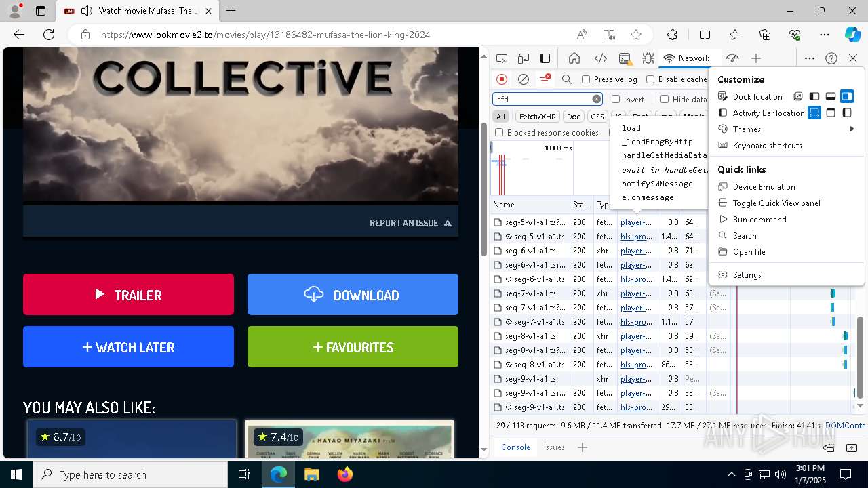868x488 pixels.
Task: Open hls-pro initiator link for seg-9-v1-a1.ts
Action: click(636, 407)
